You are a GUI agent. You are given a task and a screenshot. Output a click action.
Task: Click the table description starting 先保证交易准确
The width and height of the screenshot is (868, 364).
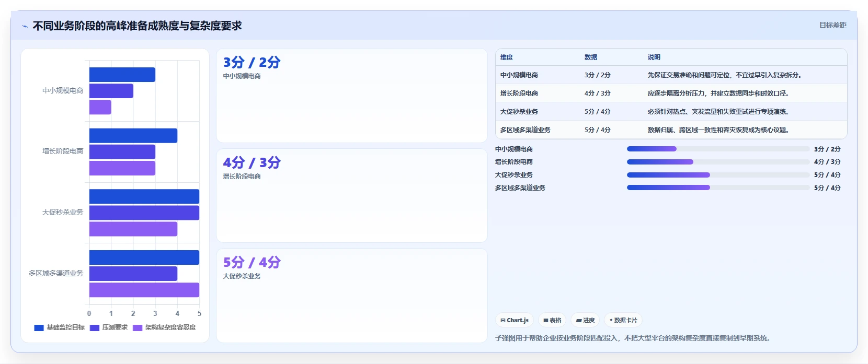(x=725, y=75)
